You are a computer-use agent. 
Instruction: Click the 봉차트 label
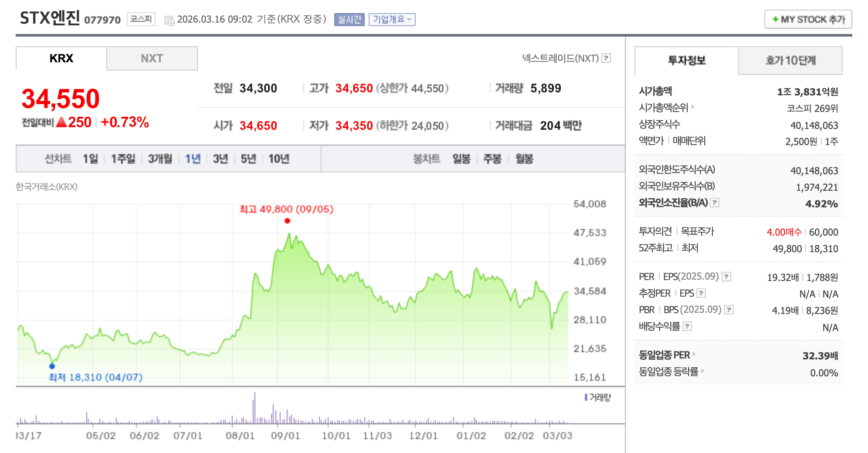pyautogui.click(x=427, y=159)
